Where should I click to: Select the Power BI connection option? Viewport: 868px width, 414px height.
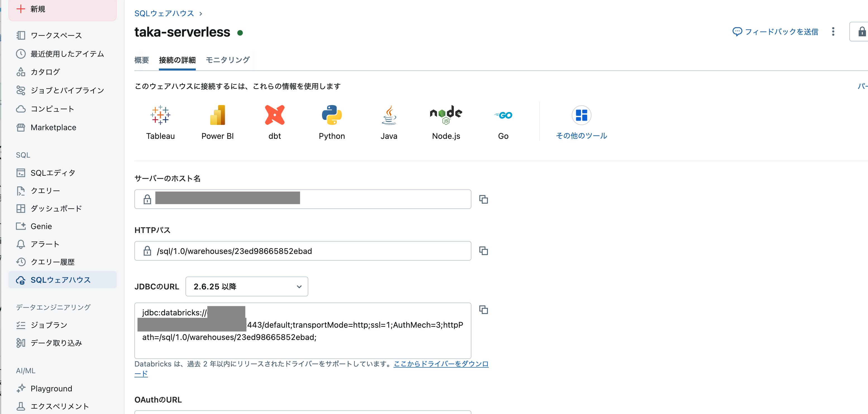click(x=217, y=121)
